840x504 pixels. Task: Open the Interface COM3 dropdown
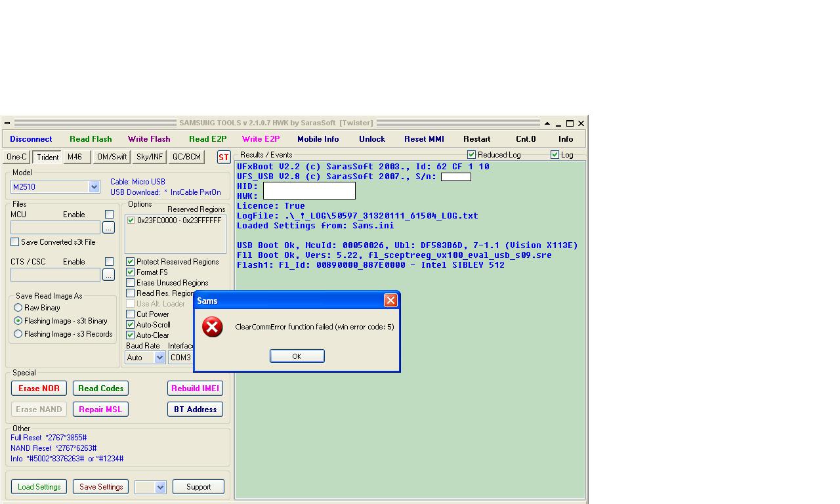pos(180,358)
